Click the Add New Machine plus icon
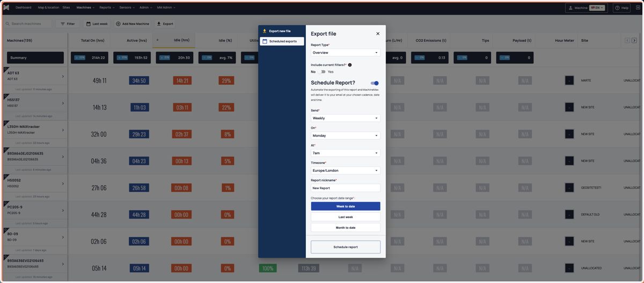 point(118,24)
